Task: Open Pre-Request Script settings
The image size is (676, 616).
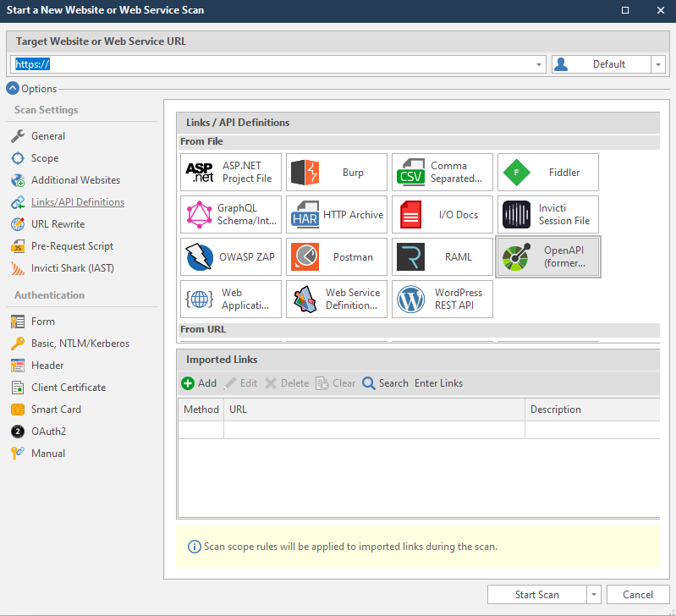Action: pos(72,245)
